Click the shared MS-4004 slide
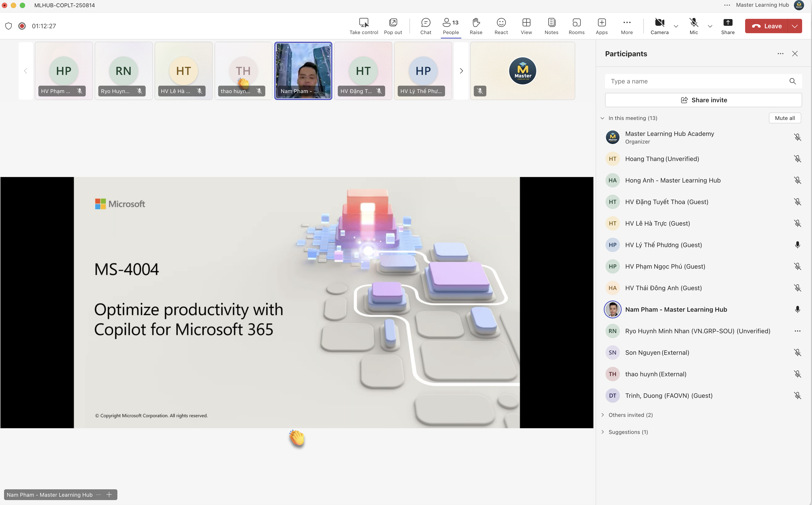Viewport: 812px width, 505px height. point(296,303)
